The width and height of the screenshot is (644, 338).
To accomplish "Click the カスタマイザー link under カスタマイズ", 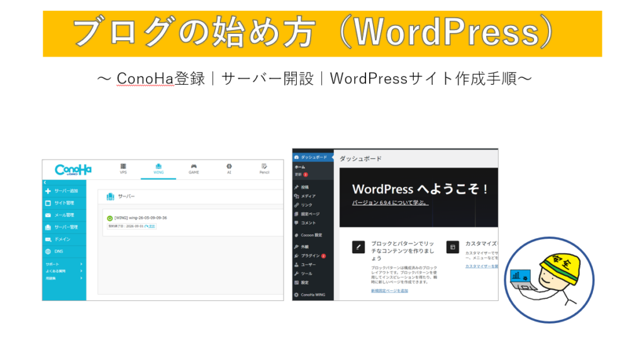I will pos(481,266).
